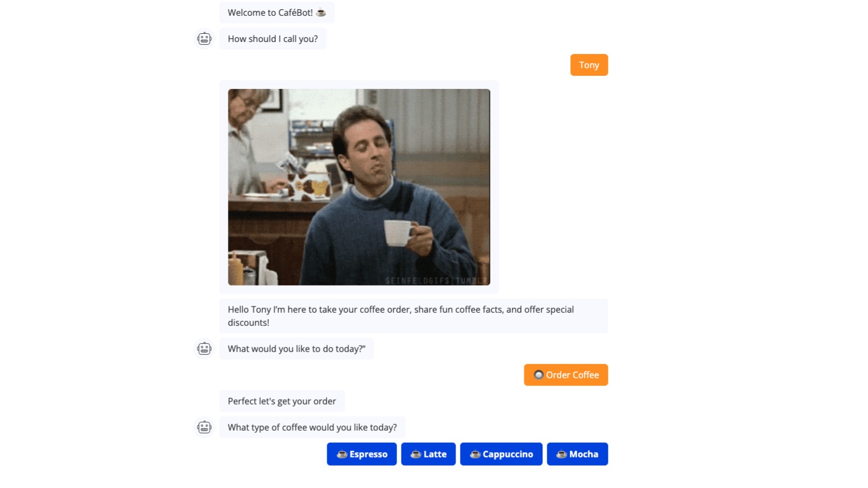The height and width of the screenshot is (488, 868).
Task: Click the 'Hello Tony' greeting message bubble
Action: tap(414, 316)
